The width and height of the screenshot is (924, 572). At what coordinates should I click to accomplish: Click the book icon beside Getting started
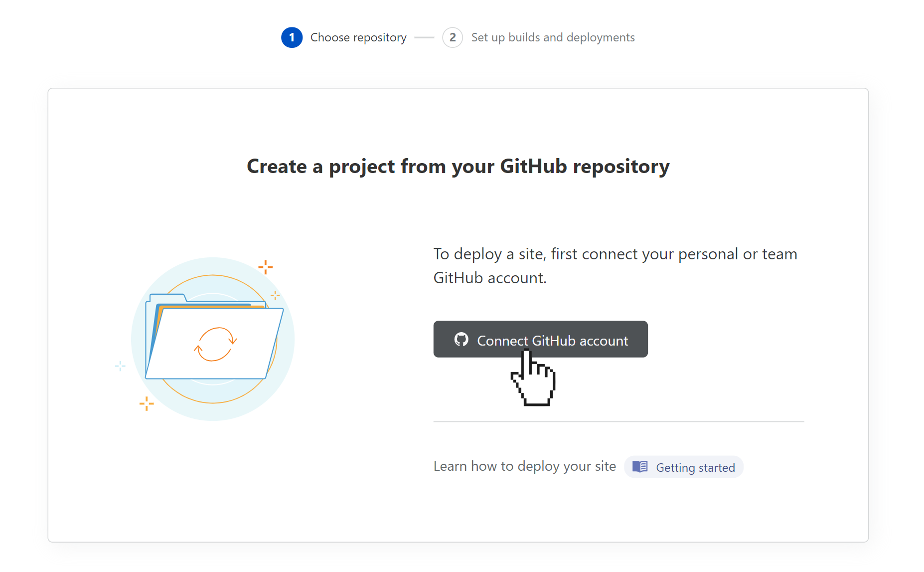click(x=640, y=467)
